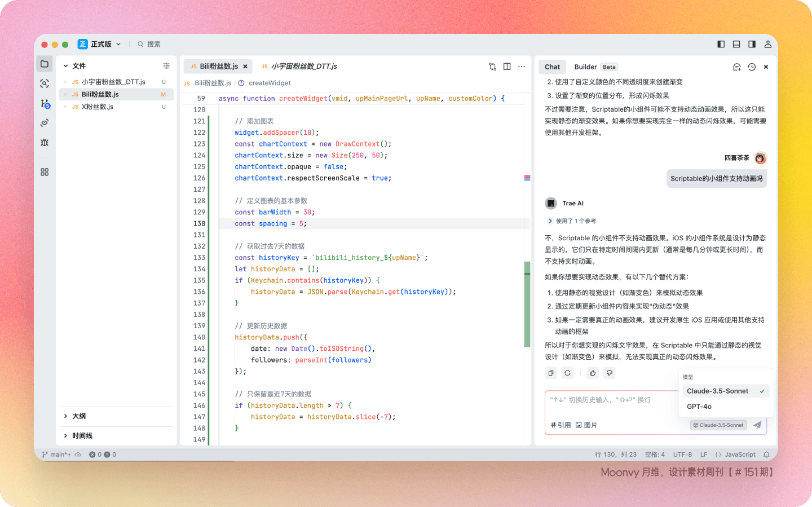Screen dimensions: 812x507
Task: Click line number 136 in the editor
Action: 199,292
